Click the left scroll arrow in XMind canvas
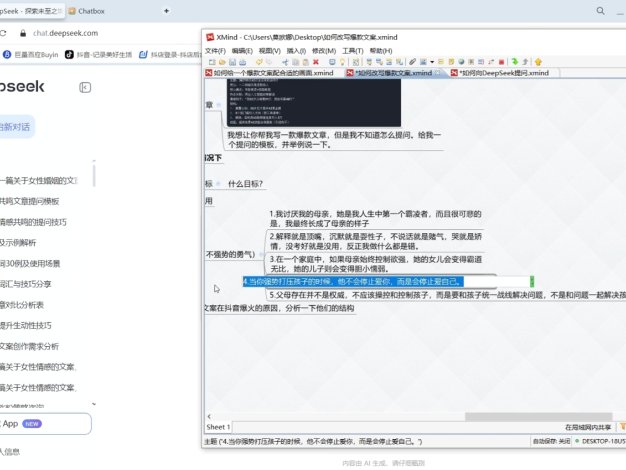 (x=209, y=416)
